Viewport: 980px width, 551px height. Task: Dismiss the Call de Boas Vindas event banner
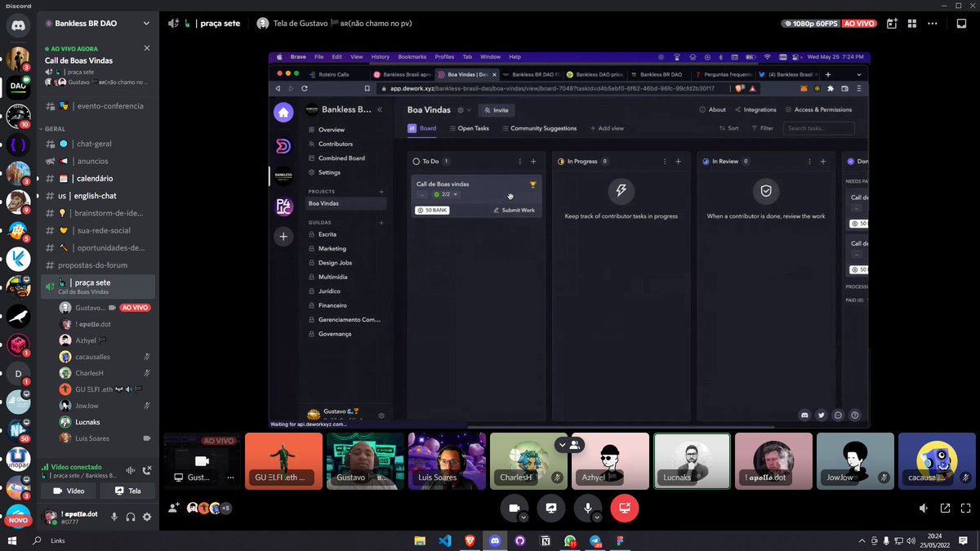pyautogui.click(x=147, y=48)
